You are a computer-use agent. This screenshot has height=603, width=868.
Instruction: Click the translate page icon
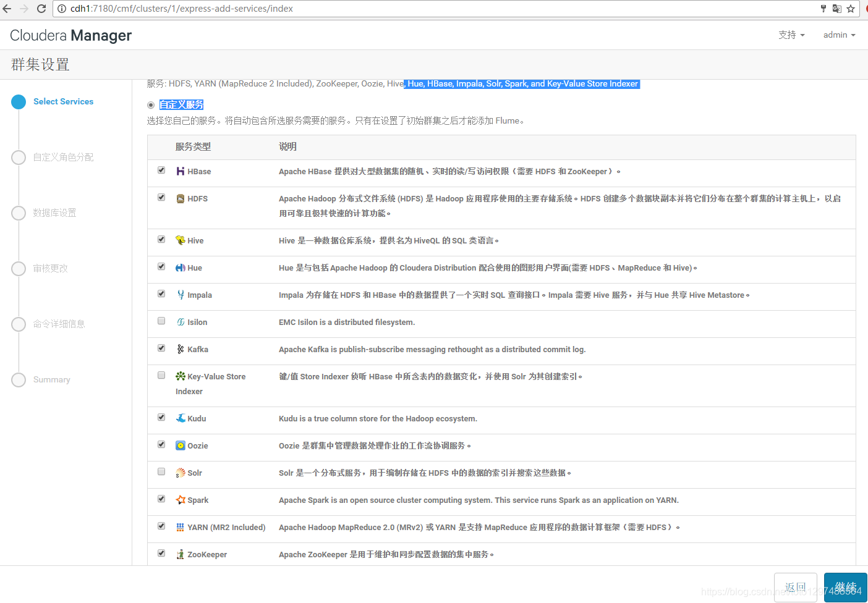click(837, 9)
